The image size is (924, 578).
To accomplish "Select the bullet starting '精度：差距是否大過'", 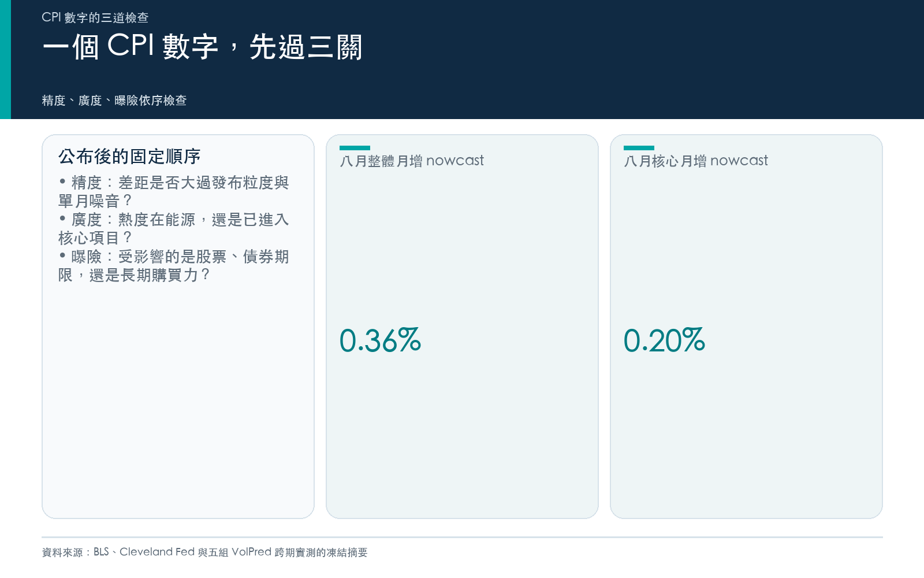I will 174,192.
